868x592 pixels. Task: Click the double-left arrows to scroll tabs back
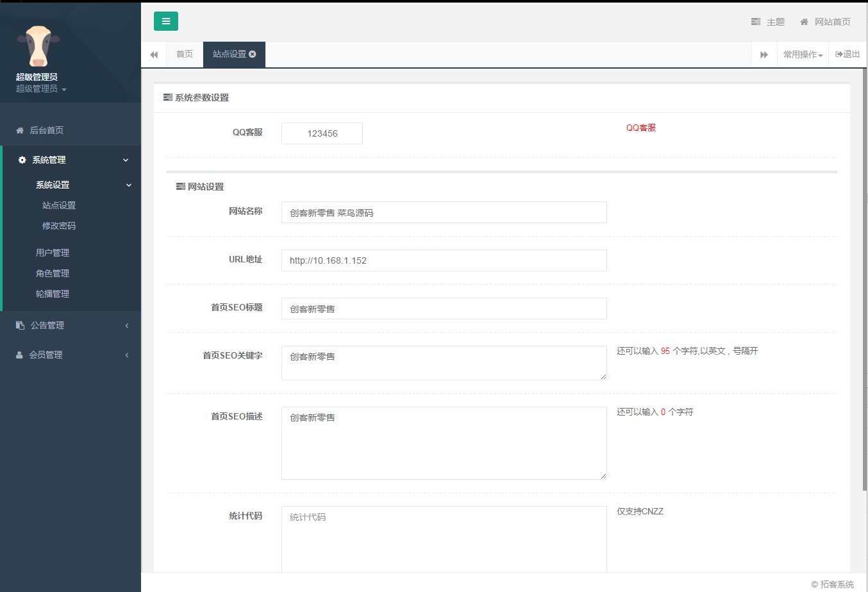[x=154, y=54]
